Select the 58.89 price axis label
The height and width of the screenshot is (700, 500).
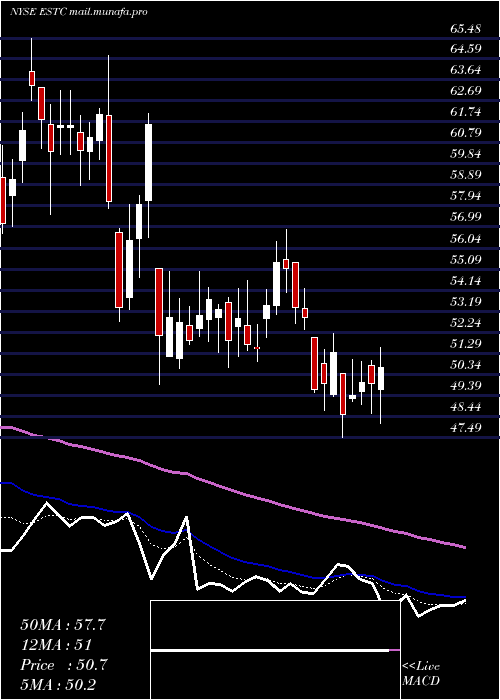coord(466,175)
